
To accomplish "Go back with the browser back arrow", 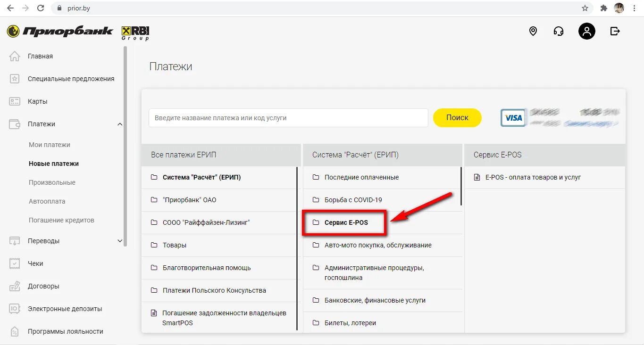I will point(10,8).
